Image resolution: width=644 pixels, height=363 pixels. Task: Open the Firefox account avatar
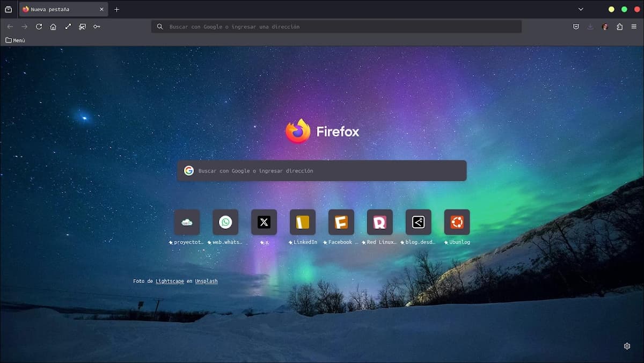pyautogui.click(x=605, y=27)
